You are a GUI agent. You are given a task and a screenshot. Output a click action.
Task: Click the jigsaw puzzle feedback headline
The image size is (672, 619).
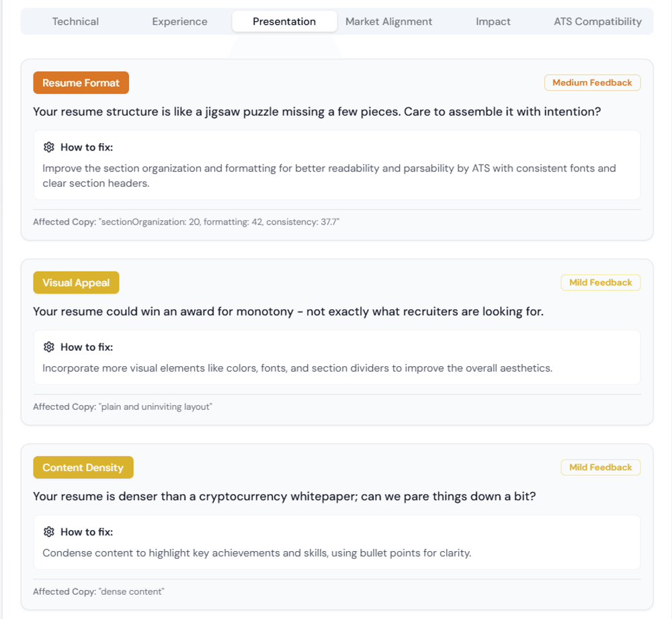pyautogui.click(x=317, y=112)
